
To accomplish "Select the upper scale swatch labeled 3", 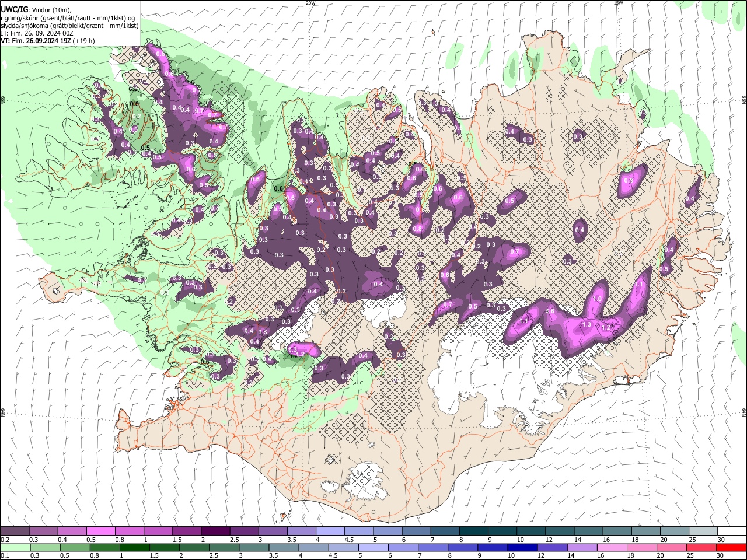I will (273, 531).
